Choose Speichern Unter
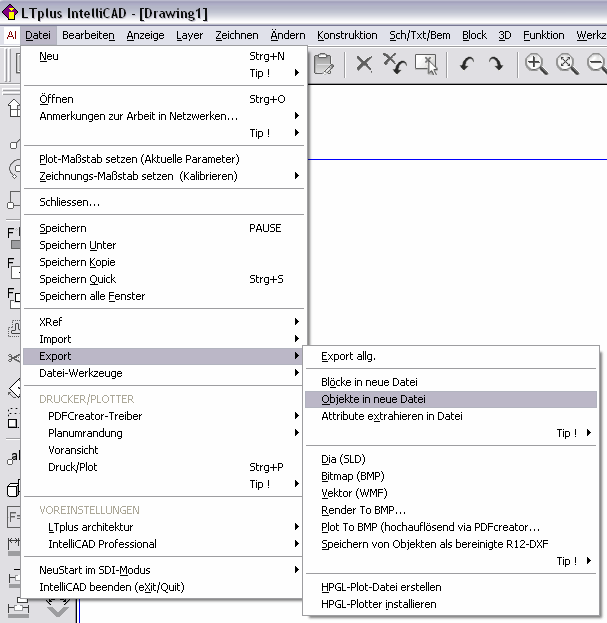 164,246
